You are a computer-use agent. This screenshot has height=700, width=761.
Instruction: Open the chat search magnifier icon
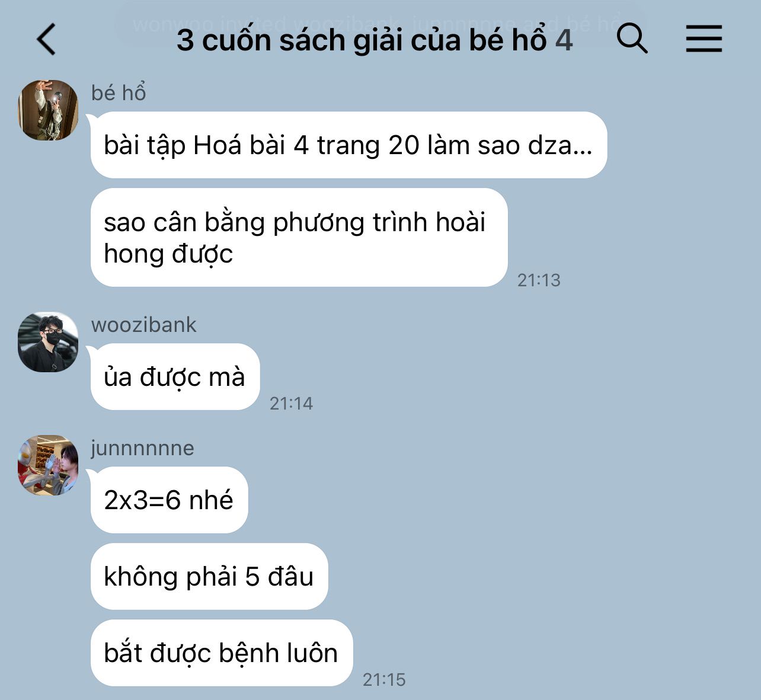pyautogui.click(x=632, y=39)
